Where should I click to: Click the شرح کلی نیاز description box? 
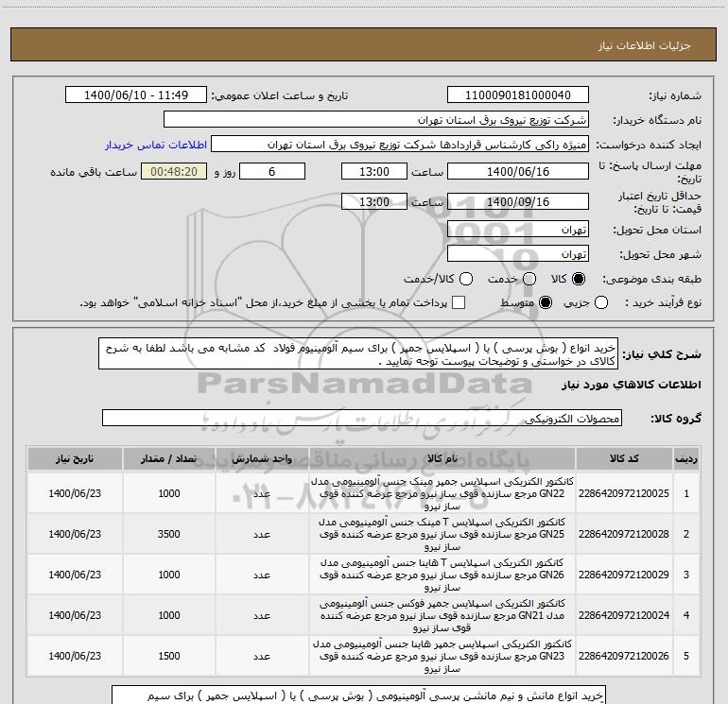click(358, 354)
